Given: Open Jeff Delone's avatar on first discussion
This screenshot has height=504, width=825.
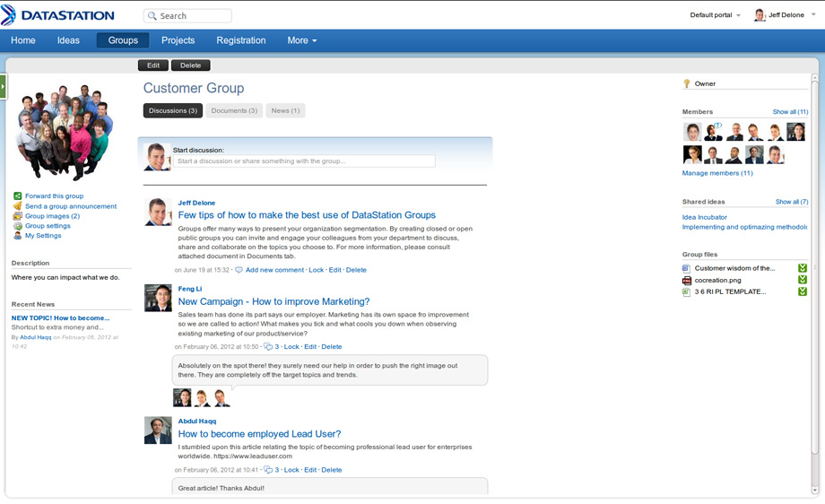Looking at the screenshot, I should pyautogui.click(x=158, y=212).
